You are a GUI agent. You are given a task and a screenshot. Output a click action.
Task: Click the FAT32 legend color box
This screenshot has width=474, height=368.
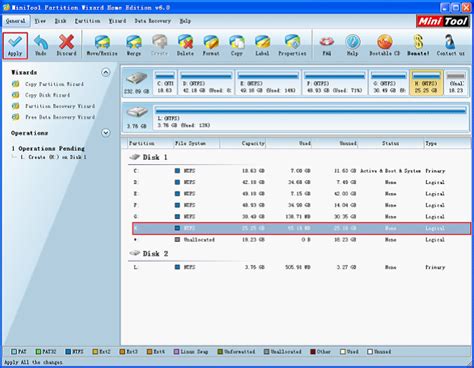pyautogui.click(x=38, y=352)
